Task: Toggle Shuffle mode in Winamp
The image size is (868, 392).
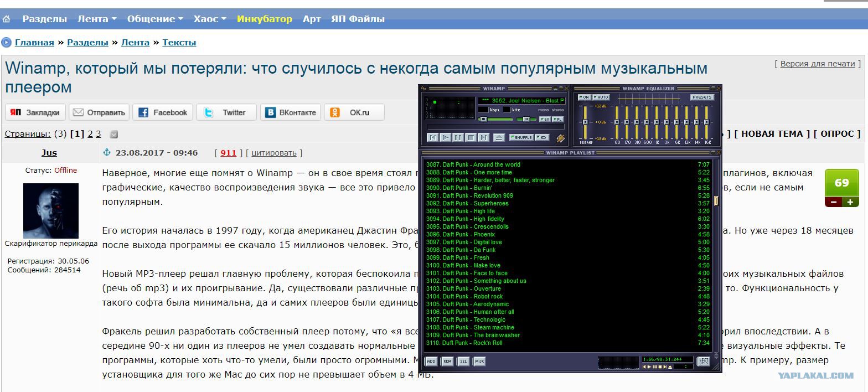Action: pos(521,138)
